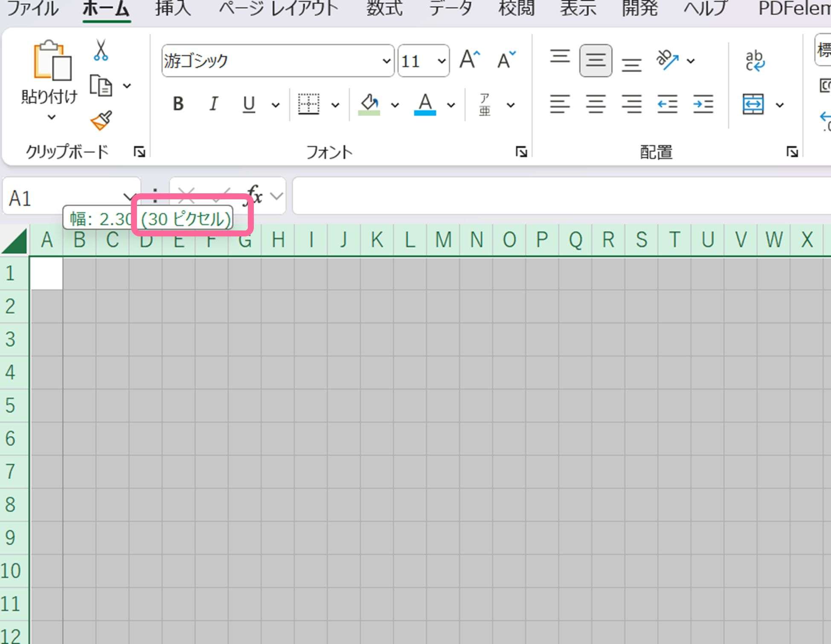Open the Font settings dialog launcher

pos(521,152)
